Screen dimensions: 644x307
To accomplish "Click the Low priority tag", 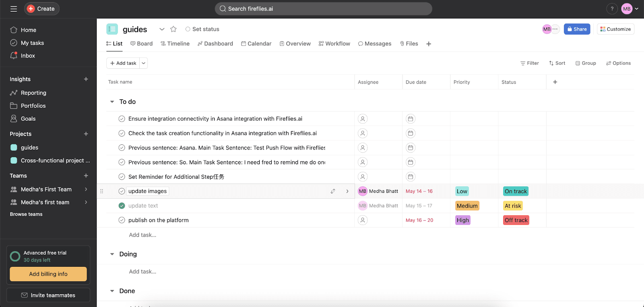I will pos(462,192).
